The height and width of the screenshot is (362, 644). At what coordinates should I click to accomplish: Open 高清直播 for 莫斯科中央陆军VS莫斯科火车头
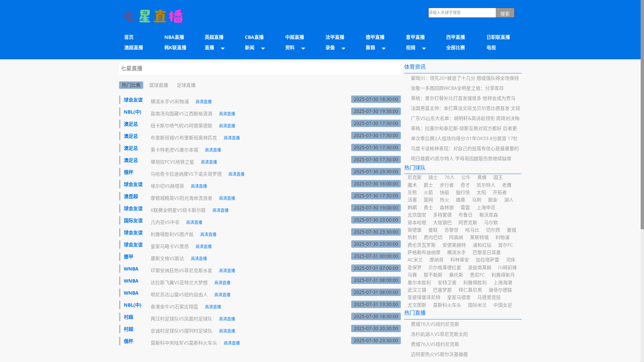pyautogui.click(x=232, y=343)
